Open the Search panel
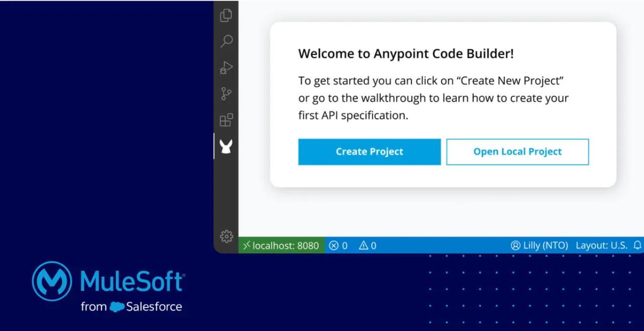This screenshot has width=644, height=331. coord(226,41)
